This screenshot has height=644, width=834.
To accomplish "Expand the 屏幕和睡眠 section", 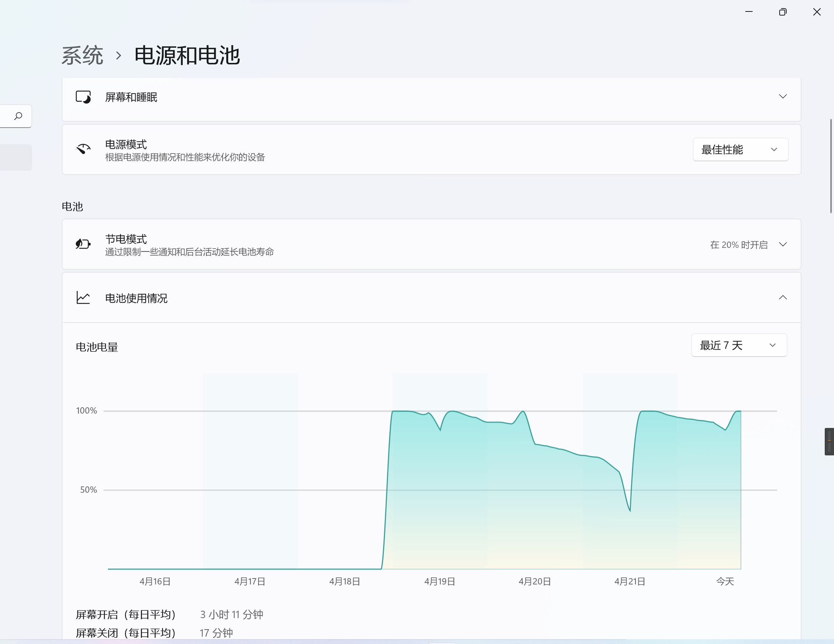I will point(783,96).
